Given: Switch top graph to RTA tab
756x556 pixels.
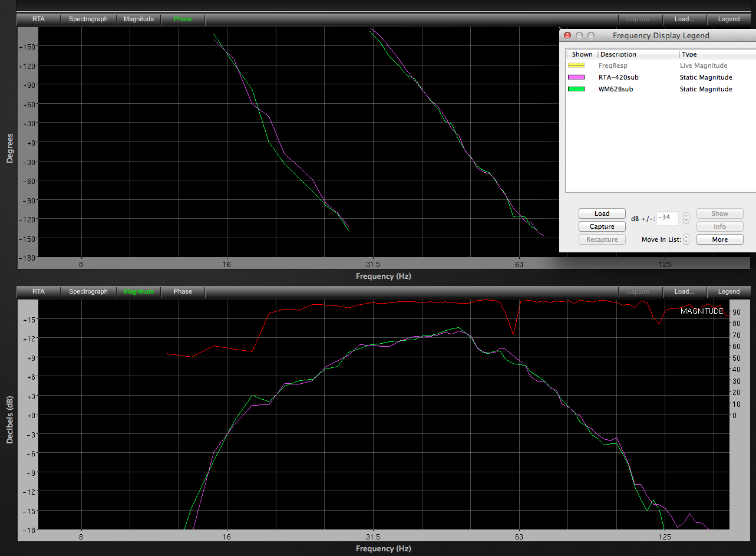Looking at the screenshot, I should (x=38, y=19).
